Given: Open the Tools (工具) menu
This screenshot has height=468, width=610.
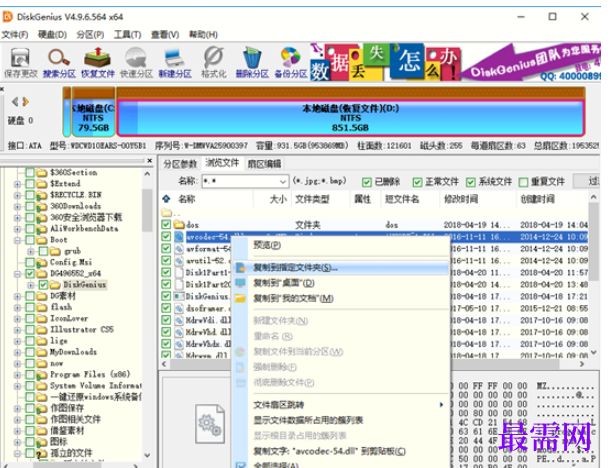Looking at the screenshot, I should point(128,35).
